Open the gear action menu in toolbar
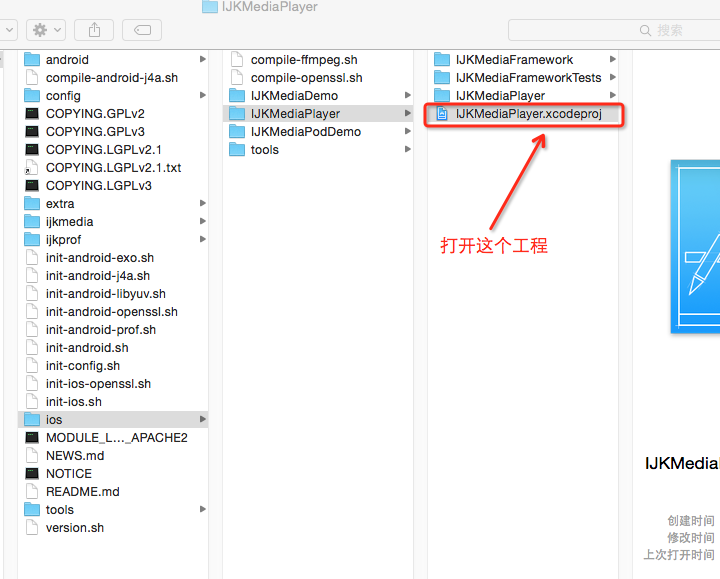The image size is (720, 579). pyautogui.click(x=46, y=30)
